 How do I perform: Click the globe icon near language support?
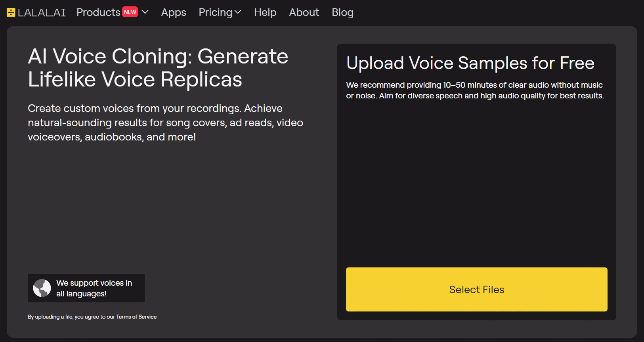(x=42, y=288)
